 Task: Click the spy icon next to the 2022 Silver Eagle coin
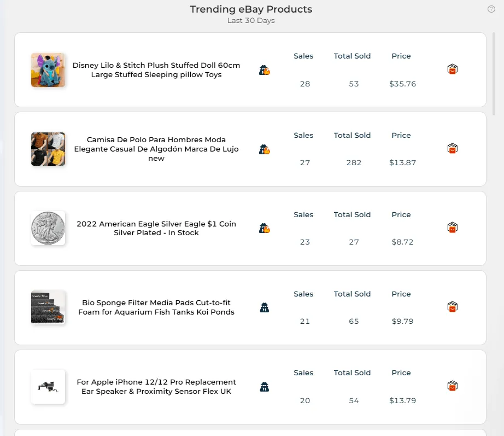264,228
